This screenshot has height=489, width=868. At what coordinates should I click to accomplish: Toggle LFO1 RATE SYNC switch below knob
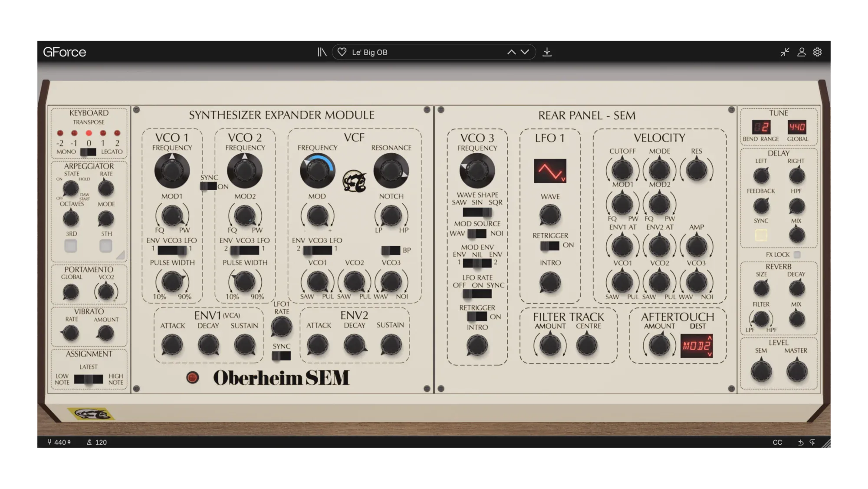281,356
